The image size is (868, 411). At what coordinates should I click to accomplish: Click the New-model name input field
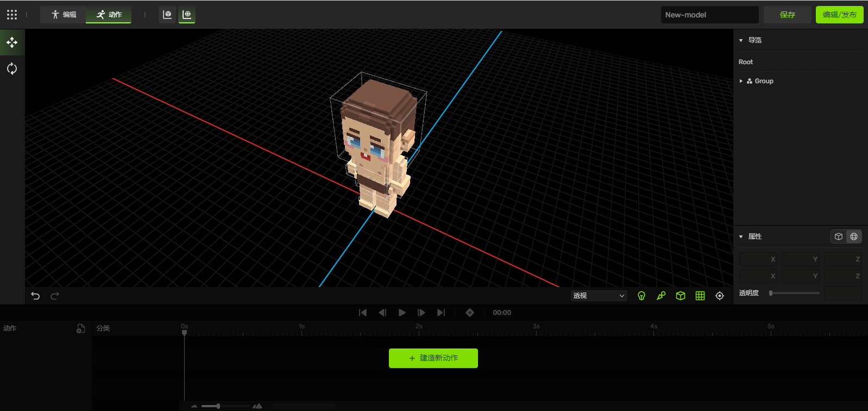(x=709, y=15)
